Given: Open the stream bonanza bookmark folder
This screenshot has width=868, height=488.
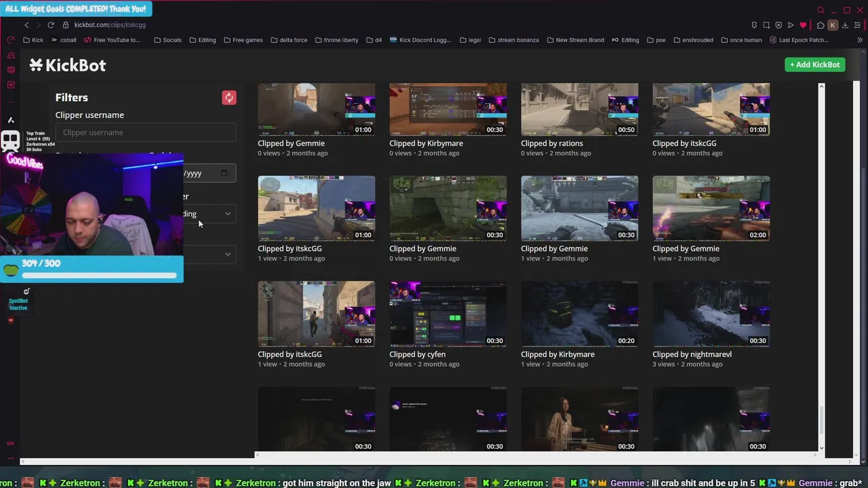Looking at the screenshot, I should pos(514,40).
